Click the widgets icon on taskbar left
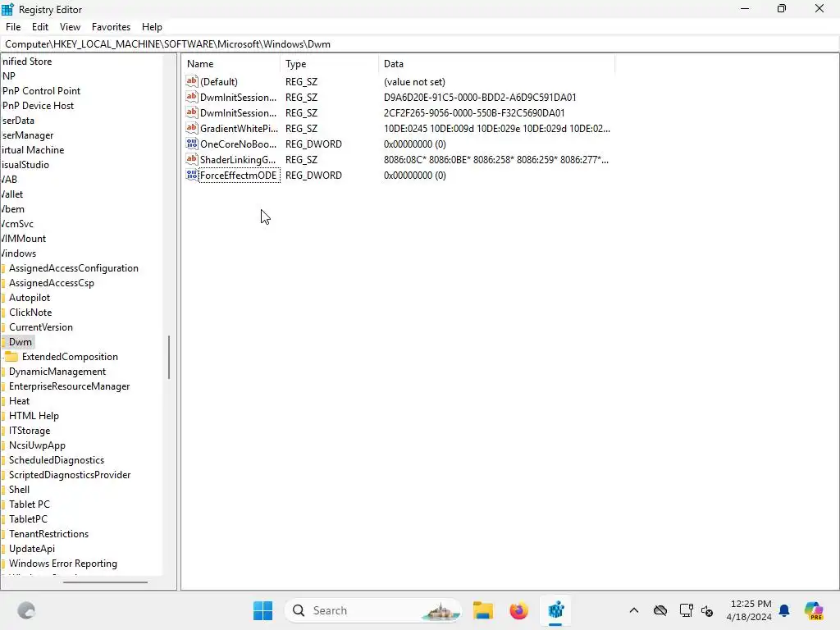840x630 pixels. (x=26, y=610)
